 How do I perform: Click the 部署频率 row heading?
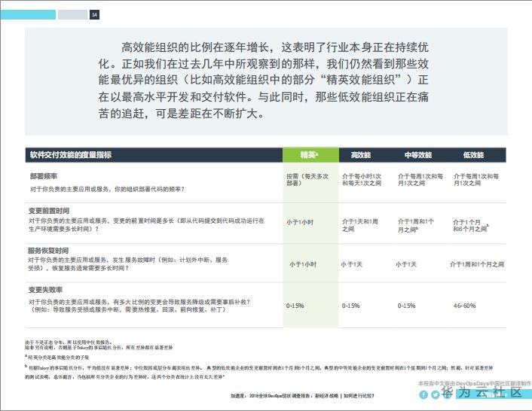click(x=44, y=176)
